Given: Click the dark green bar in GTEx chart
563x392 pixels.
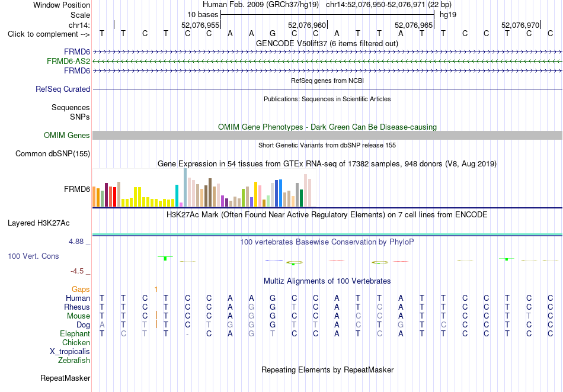Looking at the screenshot, I should click(x=302, y=198).
